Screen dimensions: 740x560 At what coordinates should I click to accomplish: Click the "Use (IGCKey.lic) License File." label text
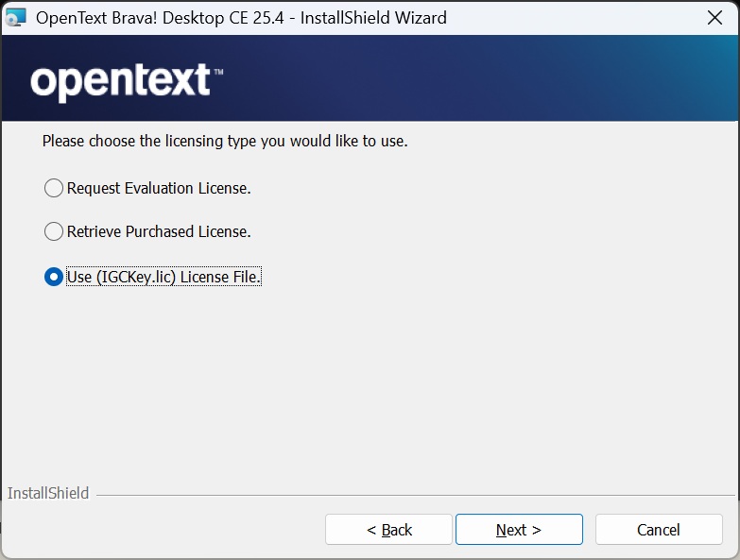pos(163,277)
